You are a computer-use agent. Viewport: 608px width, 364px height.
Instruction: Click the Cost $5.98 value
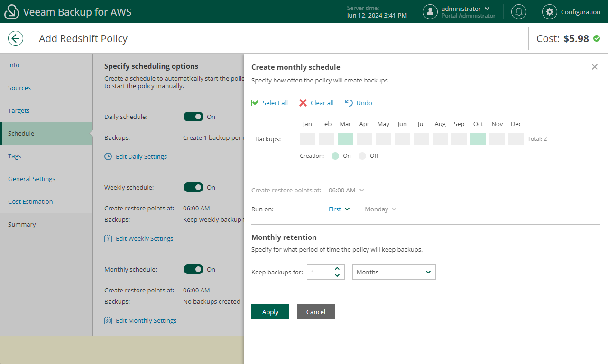point(576,38)
